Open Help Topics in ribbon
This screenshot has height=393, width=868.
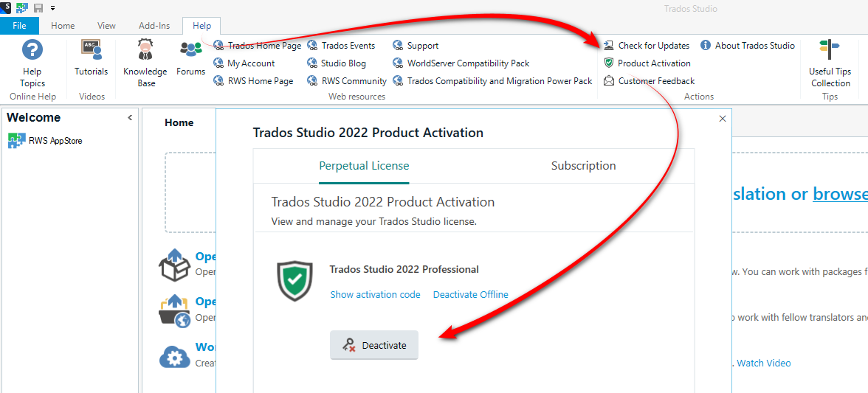click(32, 63)
